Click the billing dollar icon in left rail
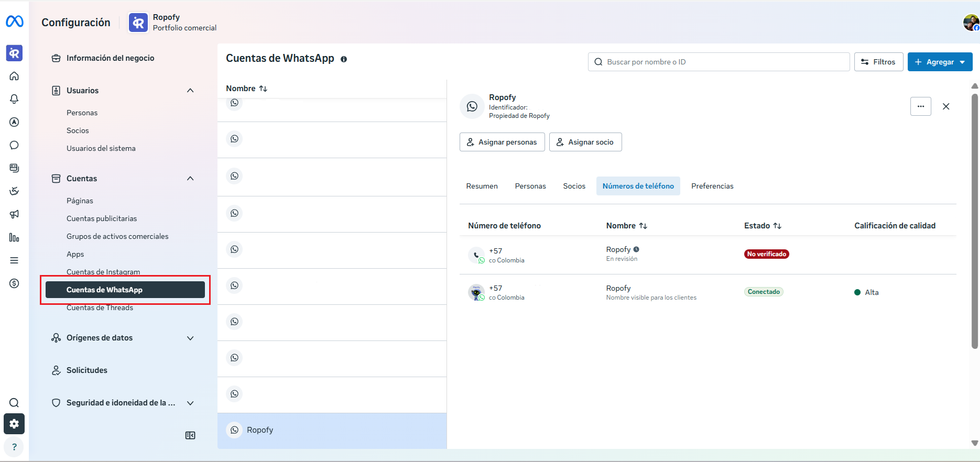This screenshot has height=462, width=980. (x=14, y=283)
